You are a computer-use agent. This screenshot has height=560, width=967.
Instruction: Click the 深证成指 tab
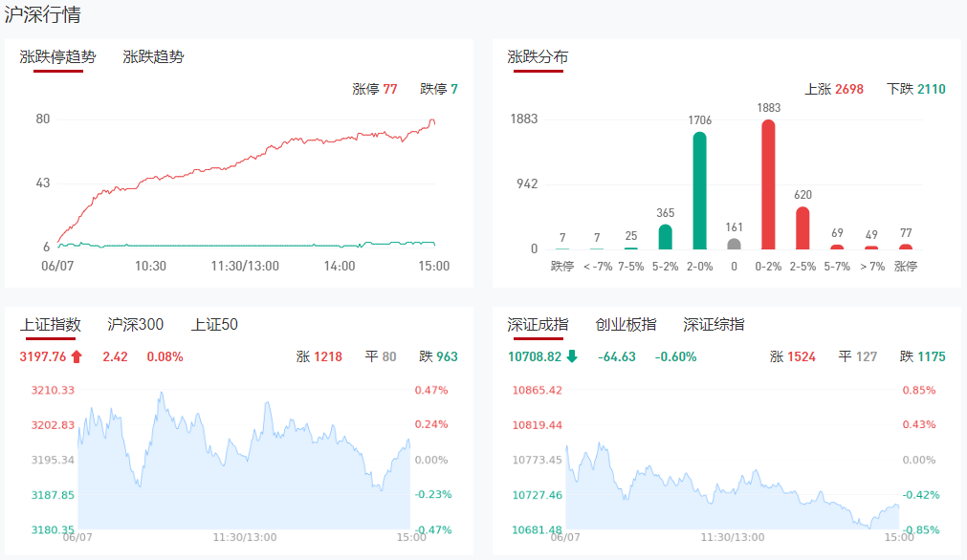pyautogui.click(x=538, y=325)
